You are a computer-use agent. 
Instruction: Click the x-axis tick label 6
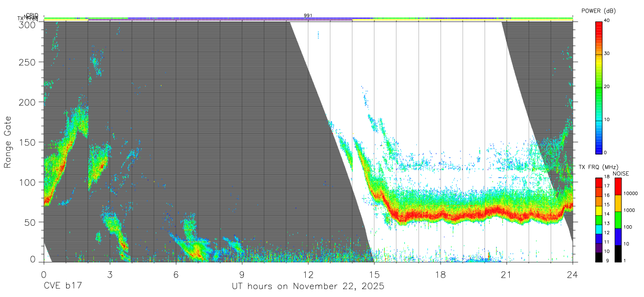pyautogui.click(x=176, y=274)
